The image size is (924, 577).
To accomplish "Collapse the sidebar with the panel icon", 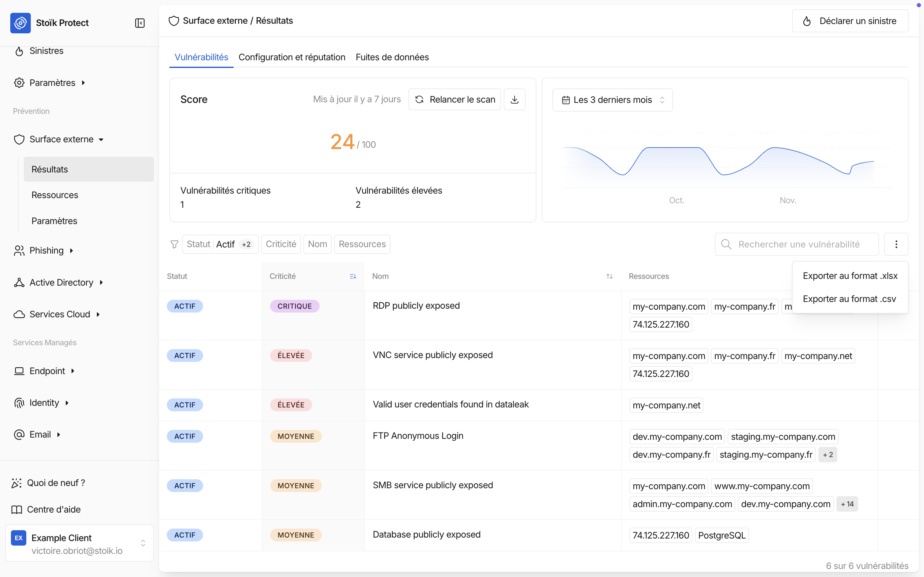I will coord(140,23).
